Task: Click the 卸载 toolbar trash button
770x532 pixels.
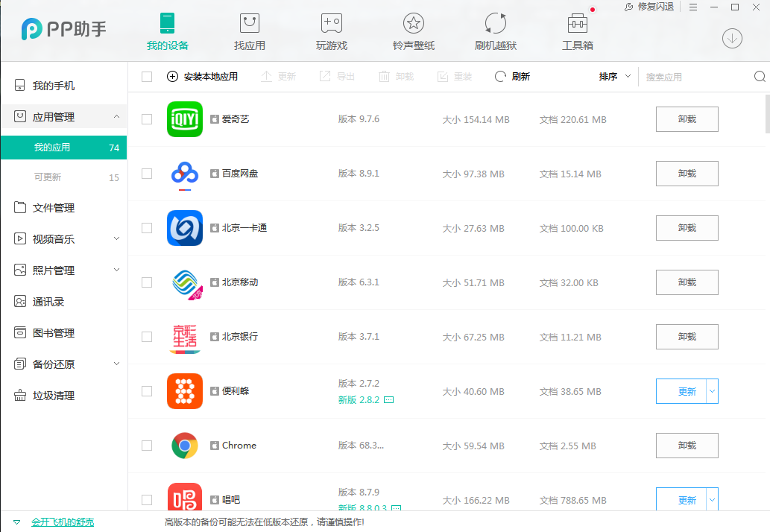Action: pos(397,77)
